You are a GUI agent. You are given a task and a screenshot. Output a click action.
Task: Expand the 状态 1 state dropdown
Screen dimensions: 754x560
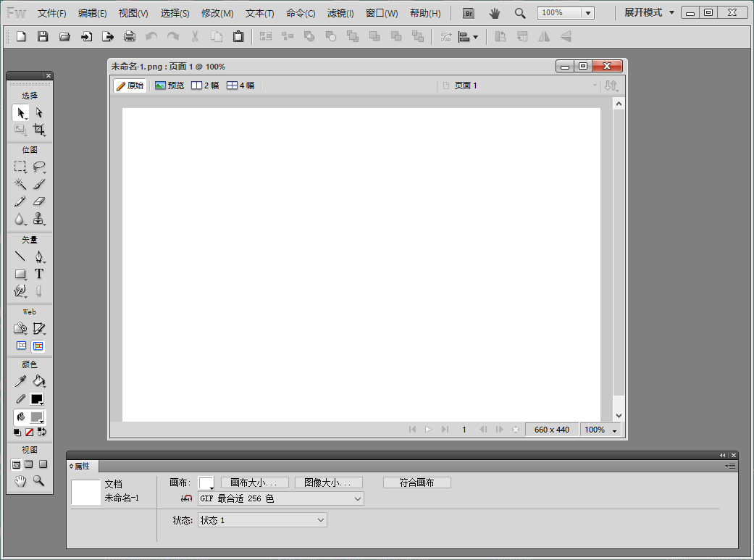coord(262,520)
